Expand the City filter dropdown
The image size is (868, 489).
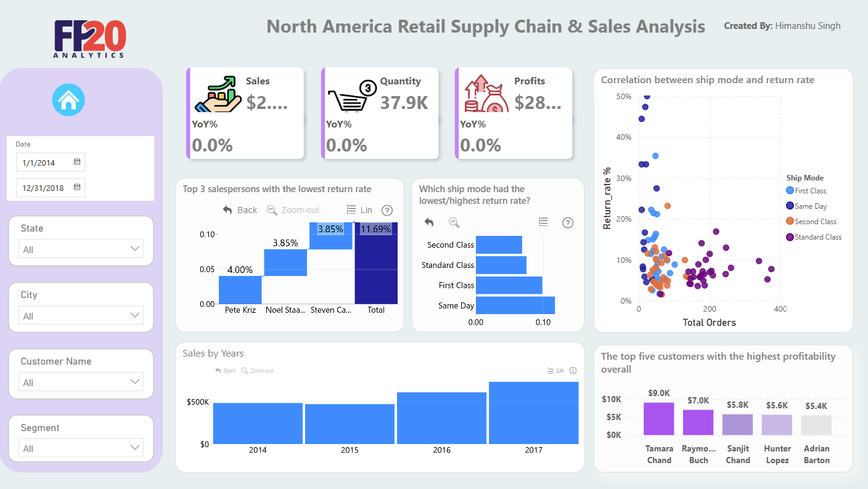[x=81, y=315]
